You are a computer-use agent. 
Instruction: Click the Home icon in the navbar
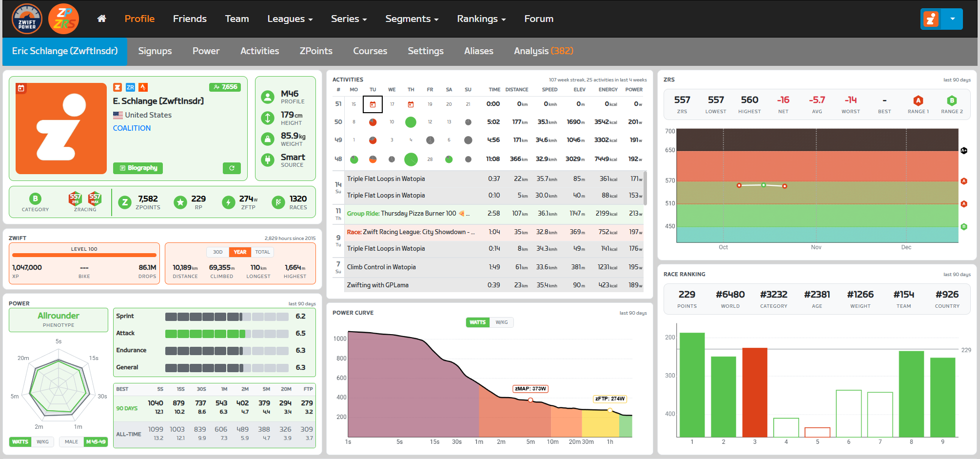click(x=101, y=19)
